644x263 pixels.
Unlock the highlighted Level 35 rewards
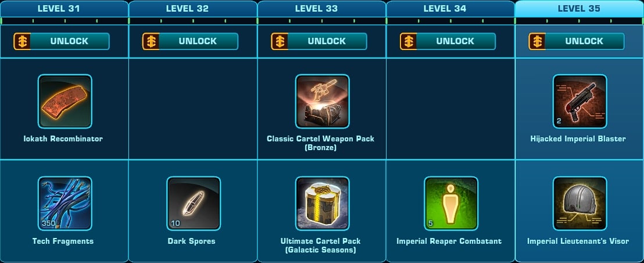coord(576,41)
